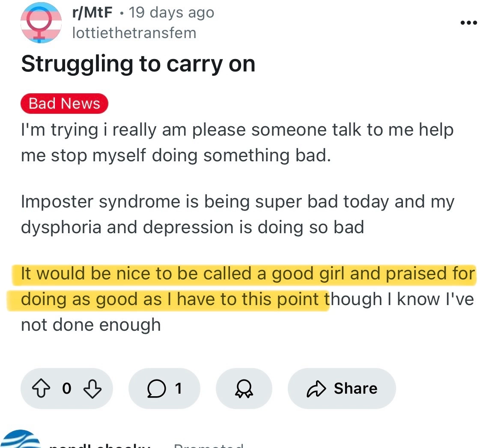Screen dimensions: 501x448
Task: Downvote the post with the down arrow
Action: coord(92,389)
